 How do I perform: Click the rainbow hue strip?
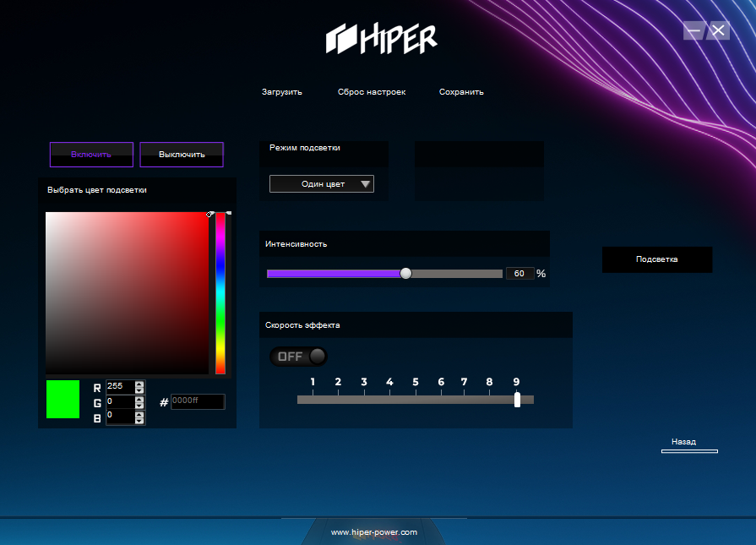pyautogui.click(x=220, y=292)
